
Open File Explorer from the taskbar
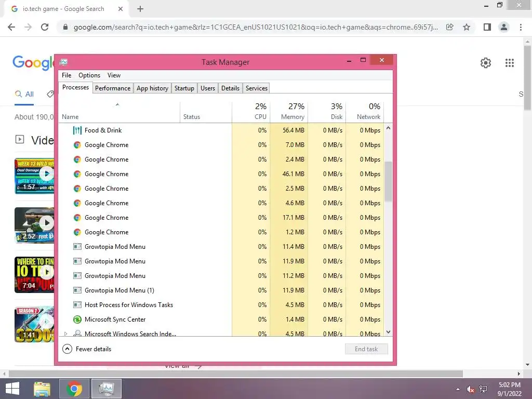42,389
